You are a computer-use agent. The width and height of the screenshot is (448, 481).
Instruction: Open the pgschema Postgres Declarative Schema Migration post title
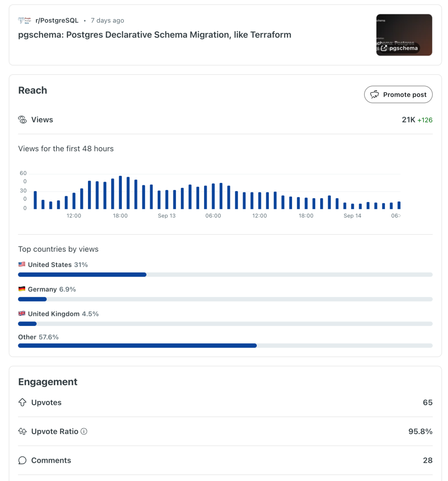155,35
